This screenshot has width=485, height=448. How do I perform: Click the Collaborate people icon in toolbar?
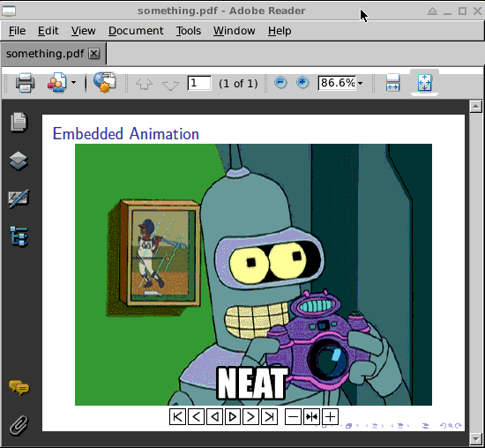pos(57,83)
